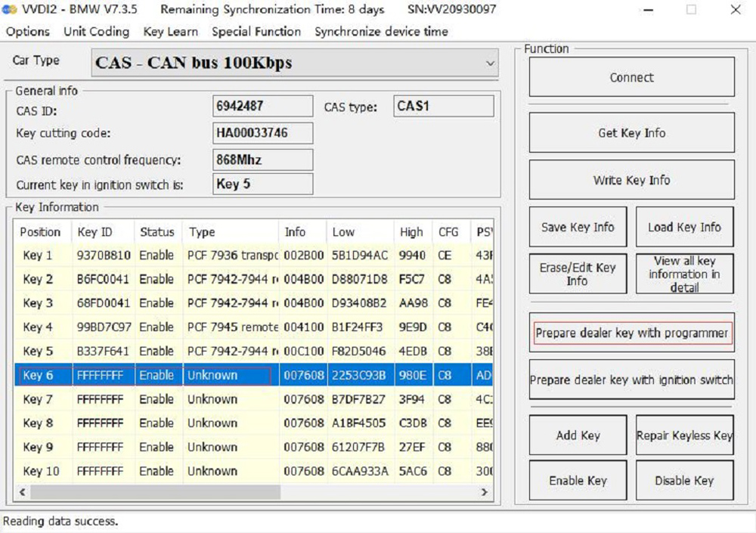Screen dimensions: 756x533
Task: Click Prepare dealer key with programmer
Action: pyautogui.click(x=631, y=333)
